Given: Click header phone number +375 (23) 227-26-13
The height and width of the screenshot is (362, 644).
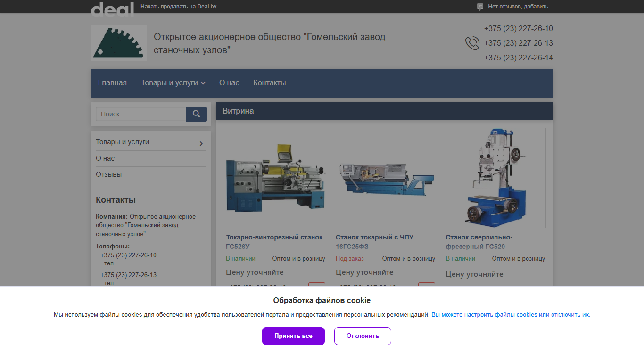Looking at the screenshot, I should (518, 43).
